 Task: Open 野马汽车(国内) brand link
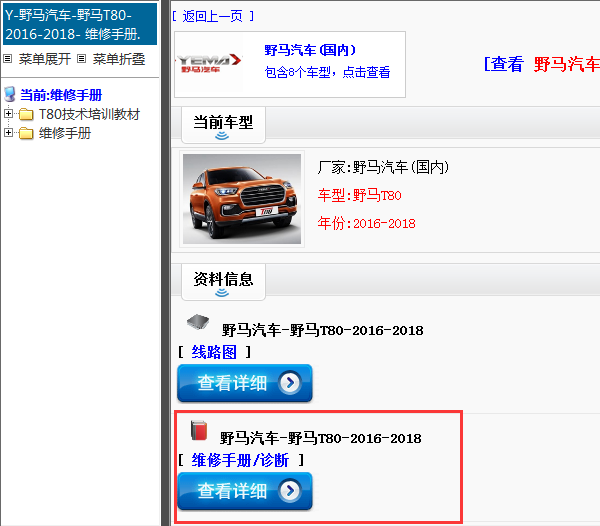tap(310, 50)
